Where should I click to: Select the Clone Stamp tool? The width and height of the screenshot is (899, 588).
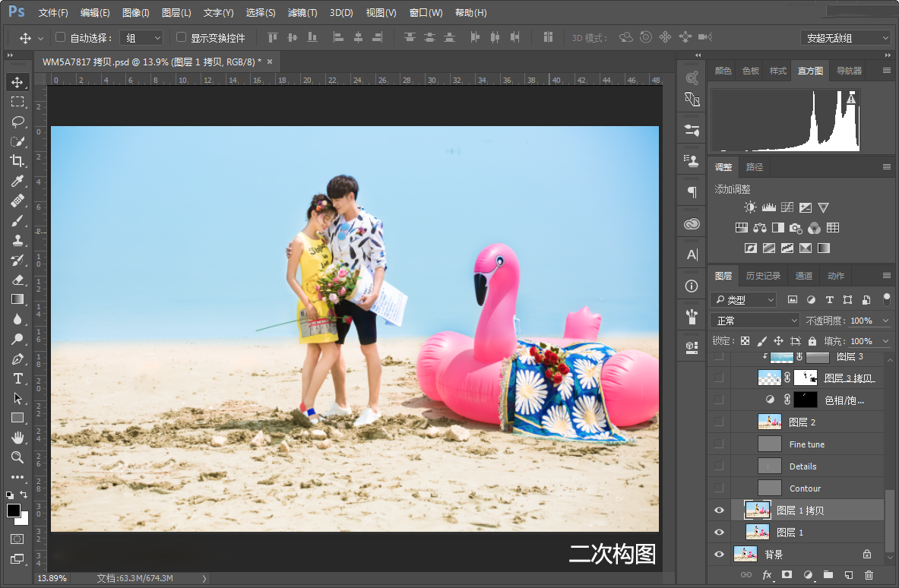coord(17,240)
